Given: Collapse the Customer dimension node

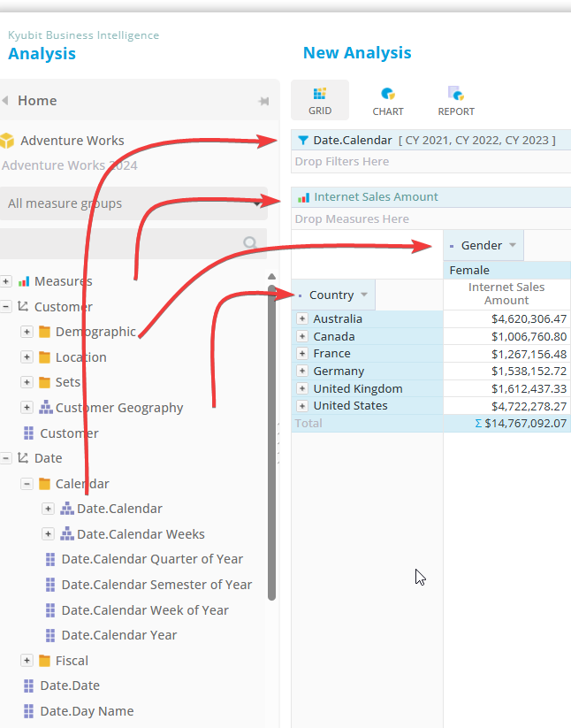Looking at the screenshot, I should pos(6,306).
